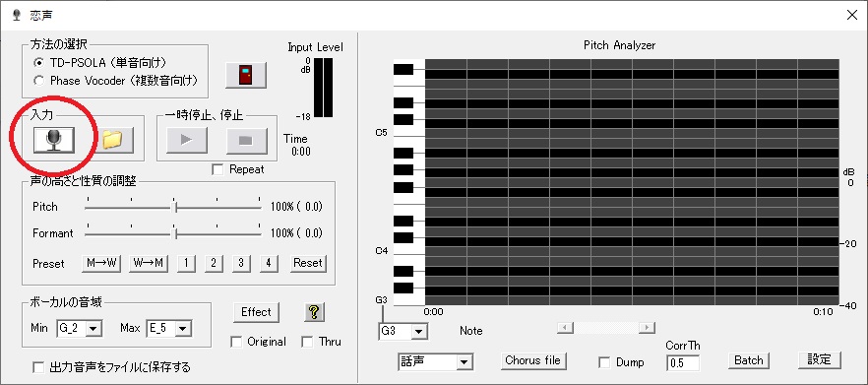Select Phase Vocoder method radio button
The width and height of the screenshot is (868, 385).
click(38, 81)
